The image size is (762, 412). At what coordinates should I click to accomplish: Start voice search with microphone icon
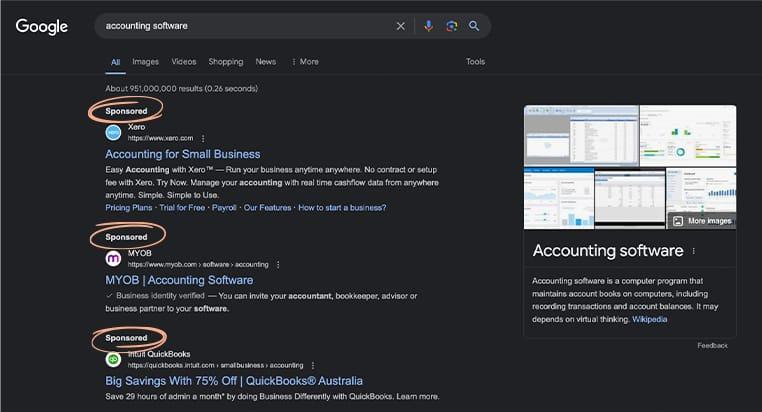pos(428,26)
